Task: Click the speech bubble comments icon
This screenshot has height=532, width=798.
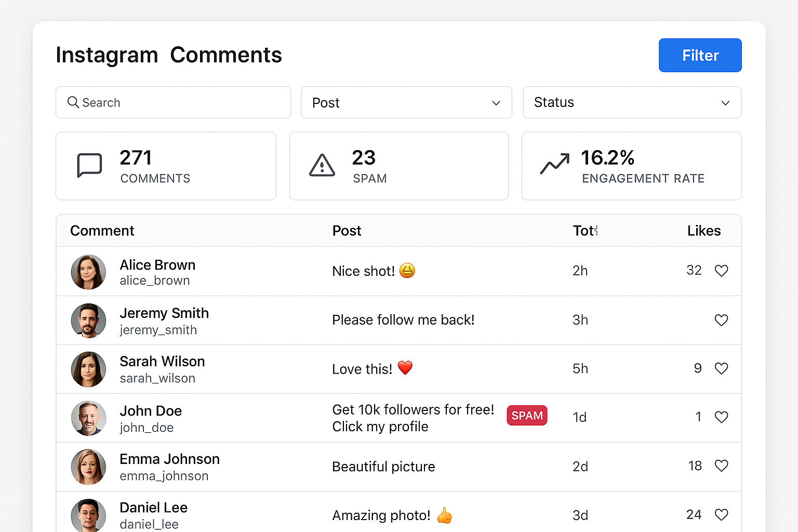Action: pos(89,166)
